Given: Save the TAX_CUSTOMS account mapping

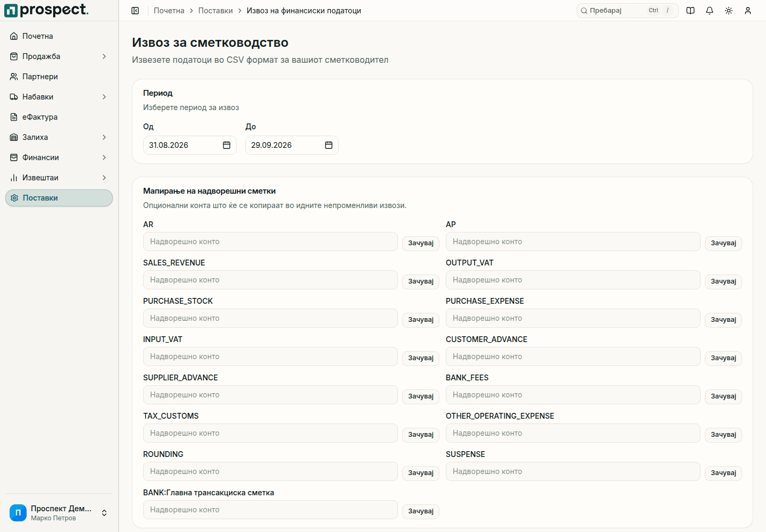Looking at the screenshot, I should pos(421,435).
